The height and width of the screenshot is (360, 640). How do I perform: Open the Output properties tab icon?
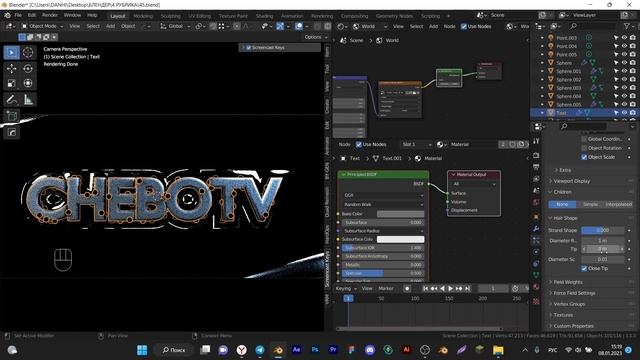(536, 167)
